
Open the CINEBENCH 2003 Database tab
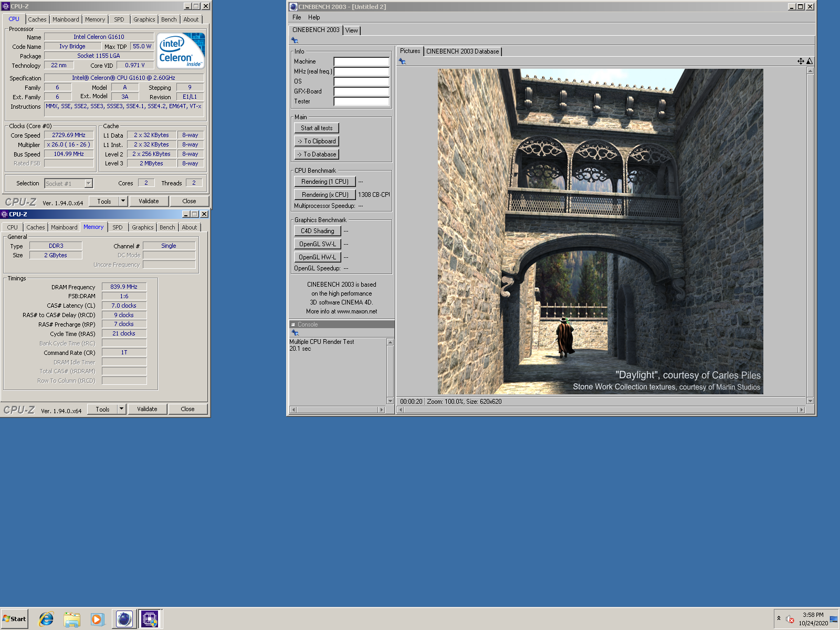pyautogui.click(x=463, y=51)
